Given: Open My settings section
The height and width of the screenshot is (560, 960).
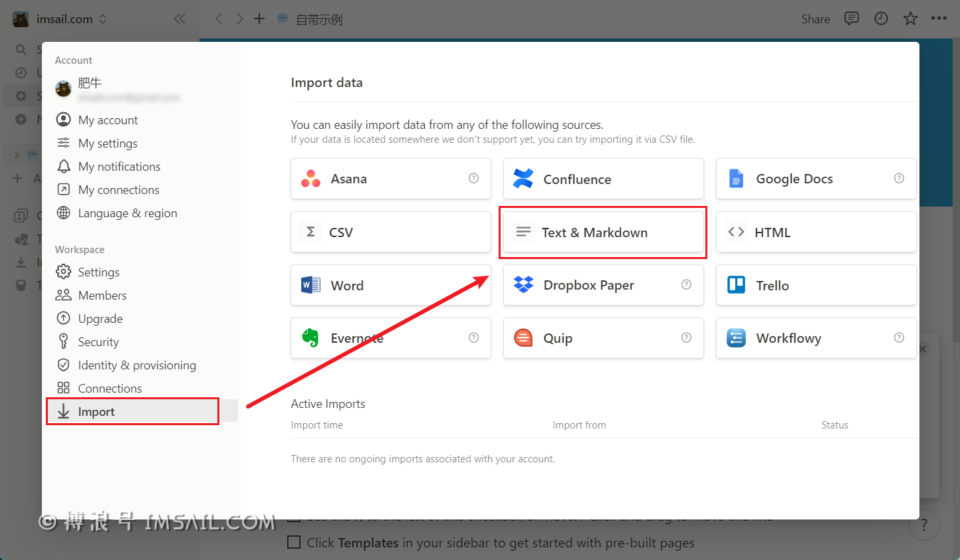Looking at the screenshot, I should (142, 143).
